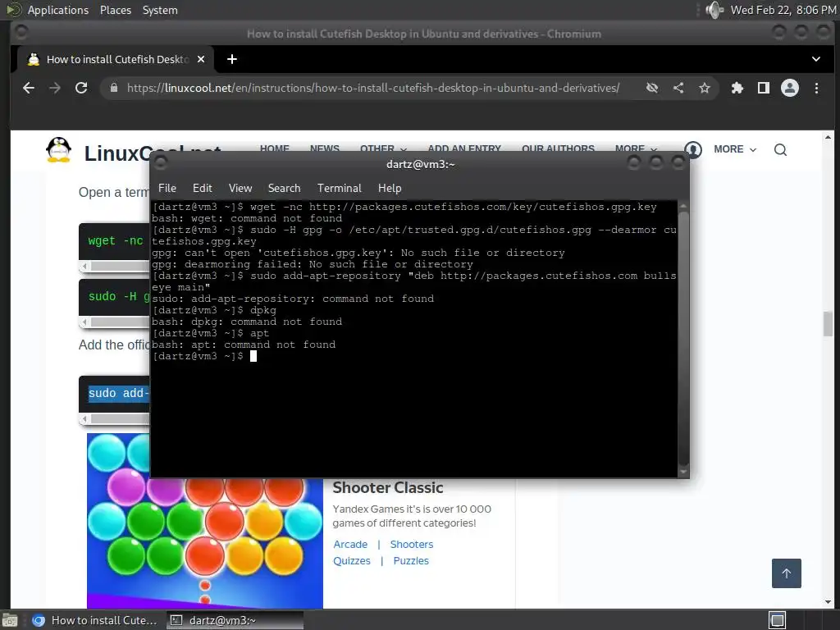Click the user account icon on website
Image resolution: width=840 pixels, height=630 pixels.
[693, 149]
